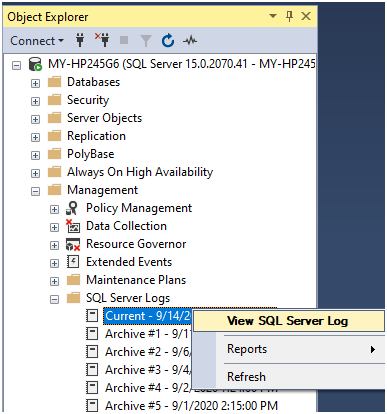Close the Object Explorer panel
This screenshot has height=414, width=387.
[x=306, y=16]
